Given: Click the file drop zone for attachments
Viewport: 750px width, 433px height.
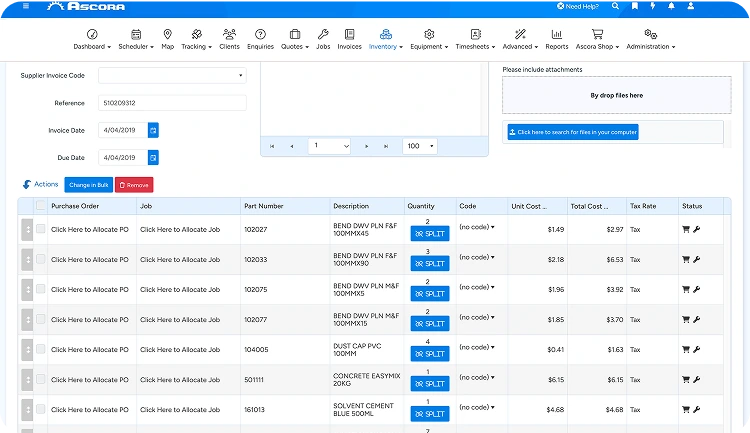Looking at the screenshot, I should [x=617, y=95].
